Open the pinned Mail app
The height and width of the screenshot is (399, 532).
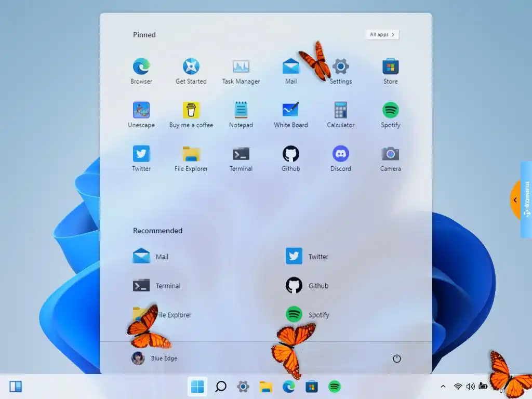pos(291,71)
